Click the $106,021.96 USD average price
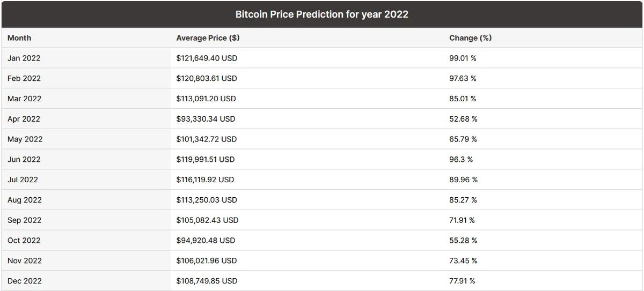Screen dimensions: 644x291 click(207, 260)
